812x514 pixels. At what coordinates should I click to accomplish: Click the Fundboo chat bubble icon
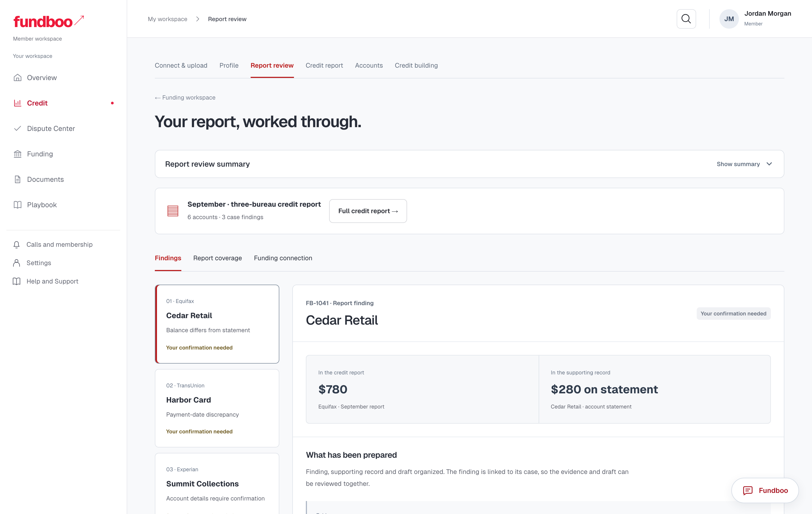pyautogui.click(x=748, y=490)
